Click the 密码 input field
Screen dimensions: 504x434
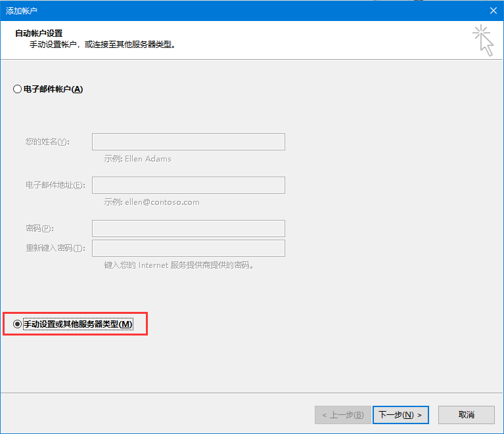coord(188,228)
